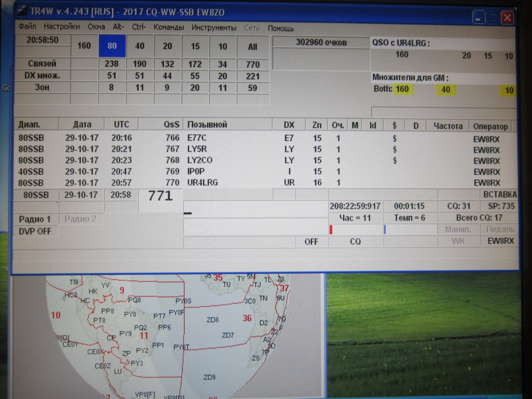Select the UR4LRG log entry row
This screenshot has width=532, height=399.
[x=202, y=183]
